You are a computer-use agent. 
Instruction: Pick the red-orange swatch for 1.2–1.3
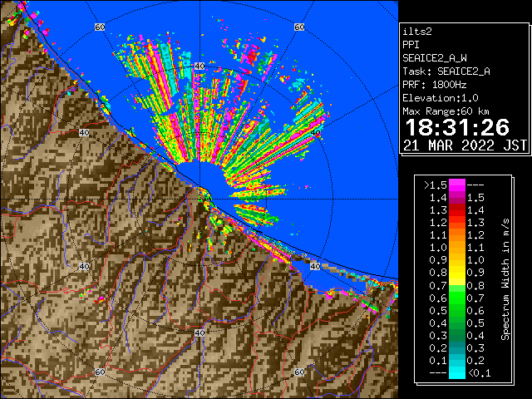[457, 223]
